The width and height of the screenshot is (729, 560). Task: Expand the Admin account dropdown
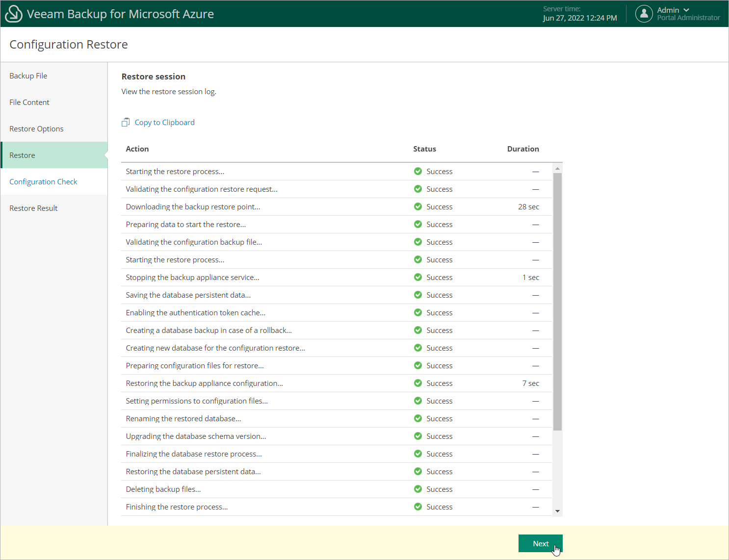pos(686,10)
